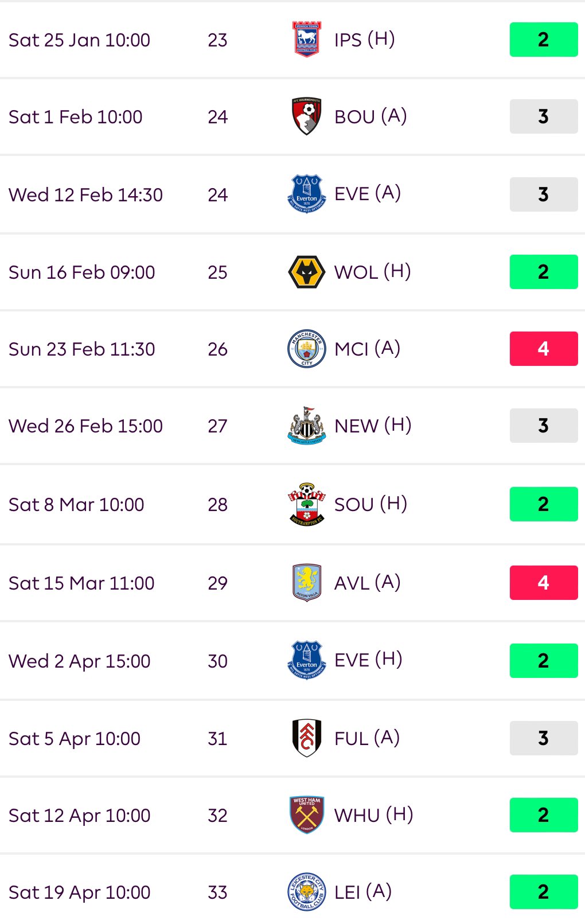
Task: Click the West Ham United club crest
Action: [307, 815]
